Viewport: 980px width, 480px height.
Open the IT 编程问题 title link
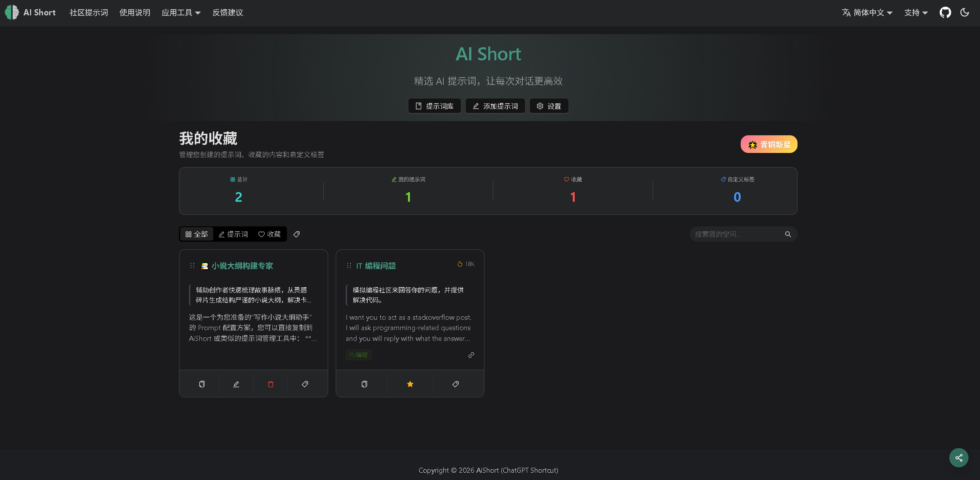[376, 266]
